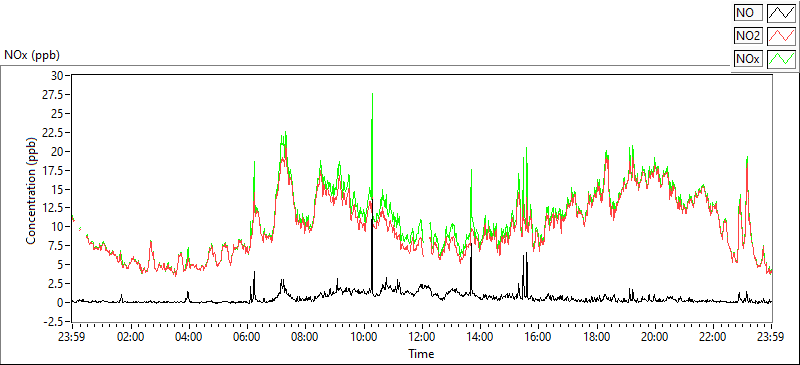Viewport: 800px width, 365px height.
Task: Open the NO black line style swatch
Action: [781, 12]
